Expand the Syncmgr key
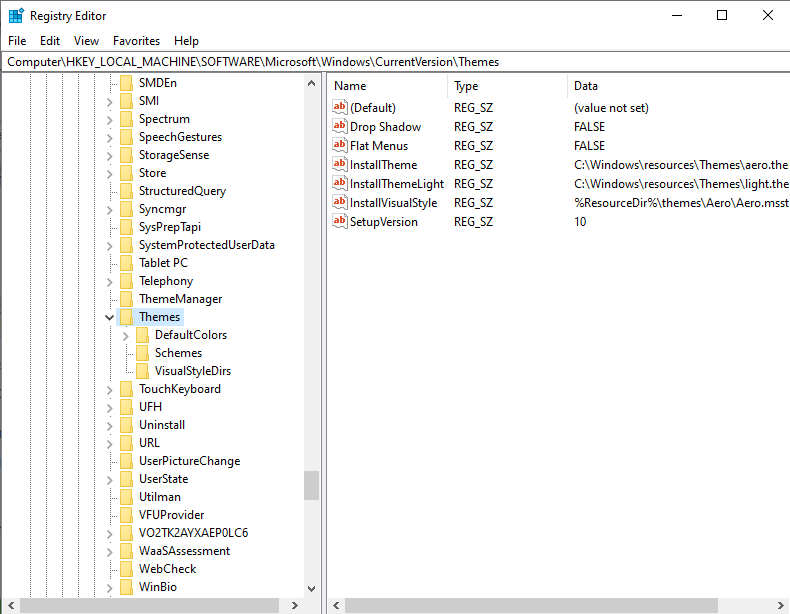Screen dimensions: 790x614 (110, 210)
